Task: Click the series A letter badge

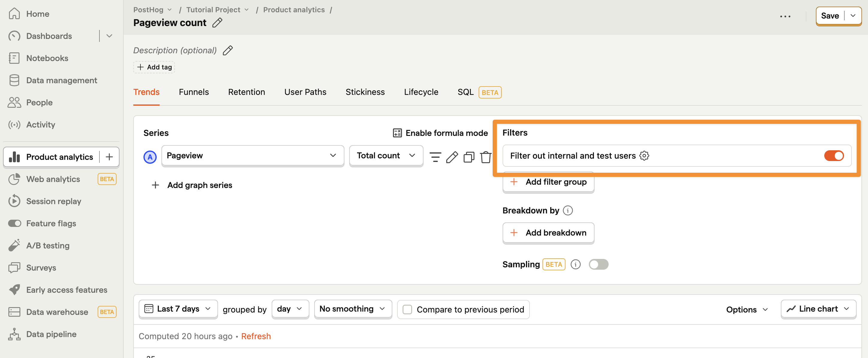Action: 150,157
